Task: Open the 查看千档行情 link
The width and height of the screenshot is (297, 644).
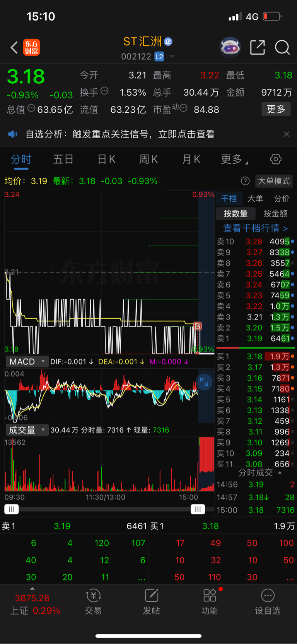Action: point(255,228)
